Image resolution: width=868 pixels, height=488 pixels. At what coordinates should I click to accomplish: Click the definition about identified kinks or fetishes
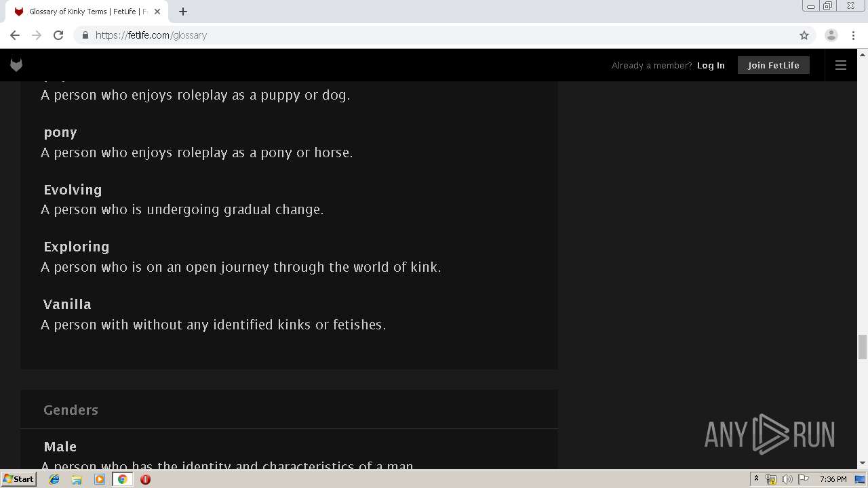pos(213,325)
